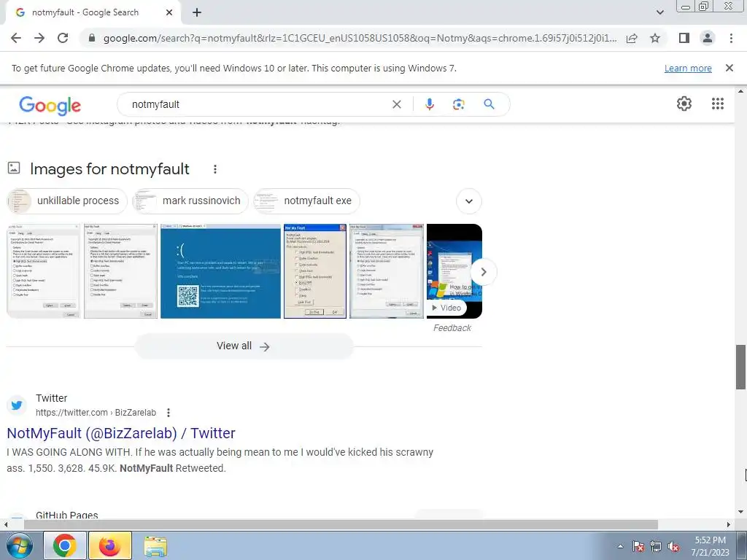Open Action Center flag icon
This screenshot has height=560, width=747.
638,547
